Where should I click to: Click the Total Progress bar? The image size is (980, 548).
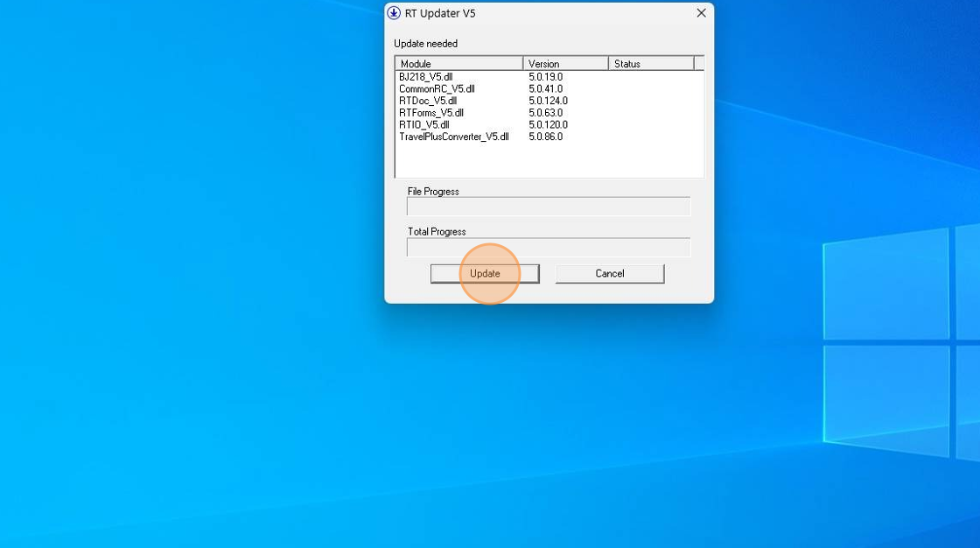pyautogui.click(x=548, y=247)
